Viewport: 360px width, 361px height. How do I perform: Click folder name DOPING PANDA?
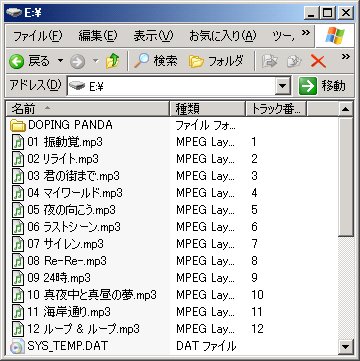tap(70, 125)
